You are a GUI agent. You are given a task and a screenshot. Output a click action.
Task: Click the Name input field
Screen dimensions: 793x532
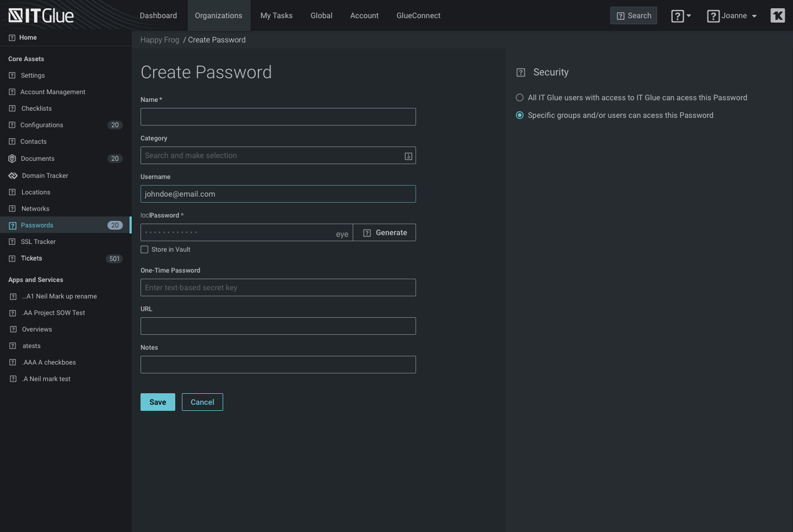click(278, 117)
